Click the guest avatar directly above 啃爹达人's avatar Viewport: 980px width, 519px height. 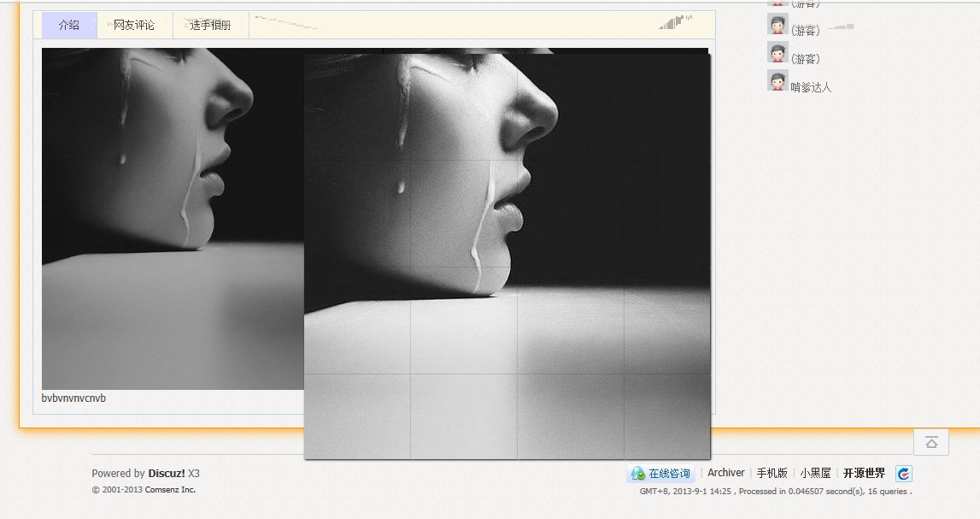[x=778, y=52]
